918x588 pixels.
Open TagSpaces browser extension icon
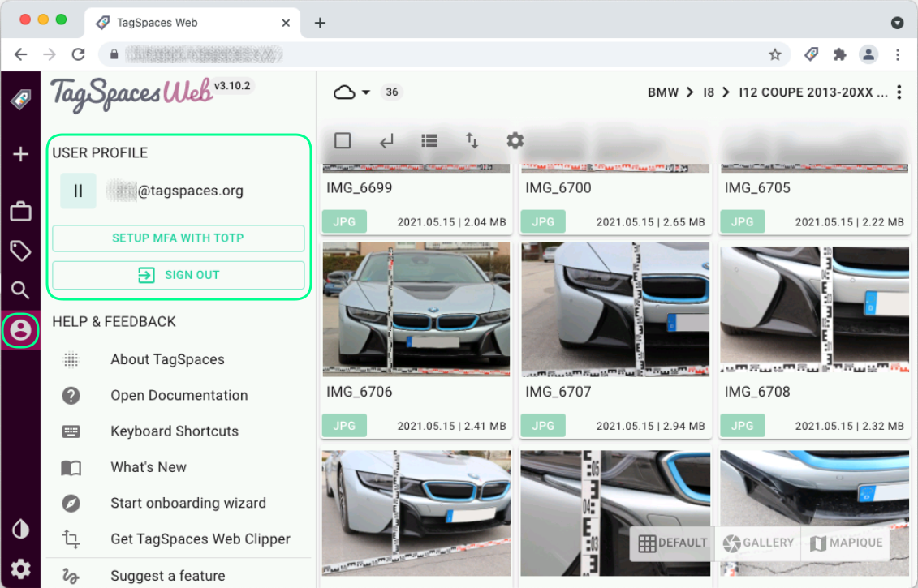(x=811, y=54)
